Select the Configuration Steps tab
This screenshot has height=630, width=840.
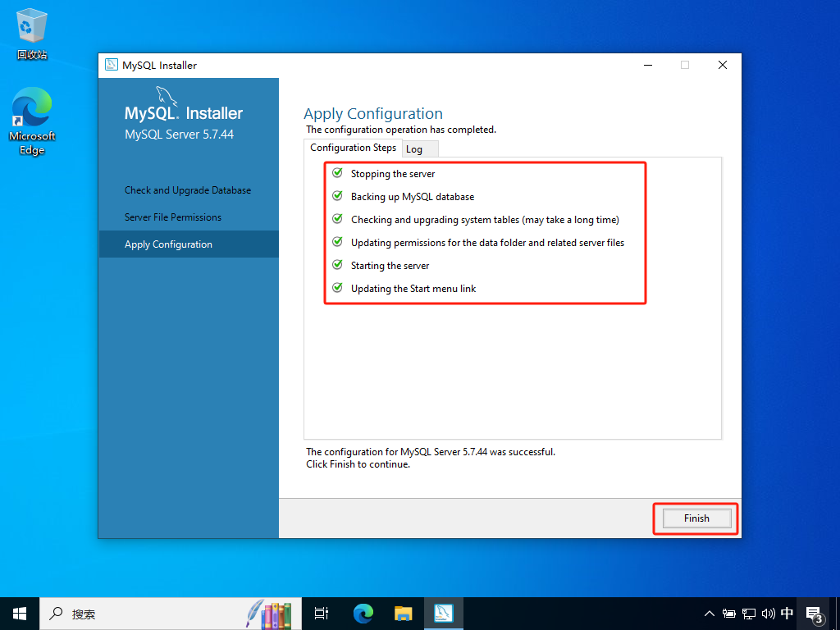(x=353, y=148)
